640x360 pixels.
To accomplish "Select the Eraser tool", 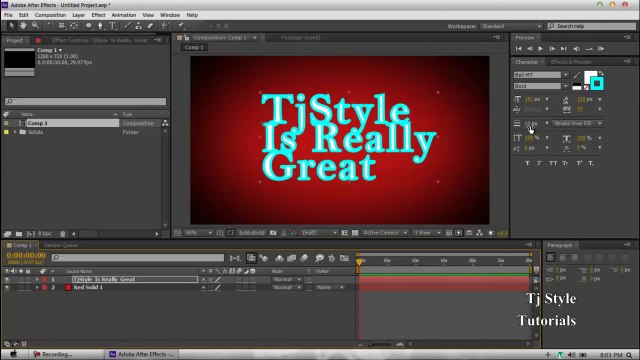I will point(150,26).
